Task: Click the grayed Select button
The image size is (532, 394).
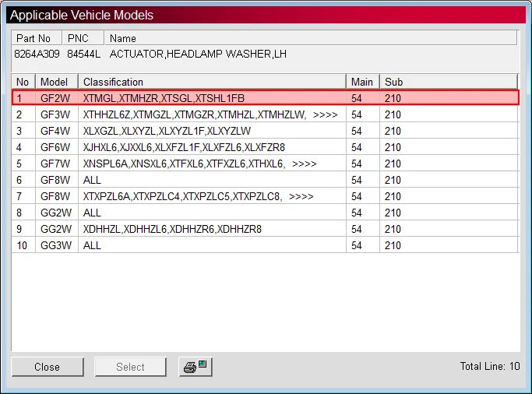Action: click(x=131, y=367)
